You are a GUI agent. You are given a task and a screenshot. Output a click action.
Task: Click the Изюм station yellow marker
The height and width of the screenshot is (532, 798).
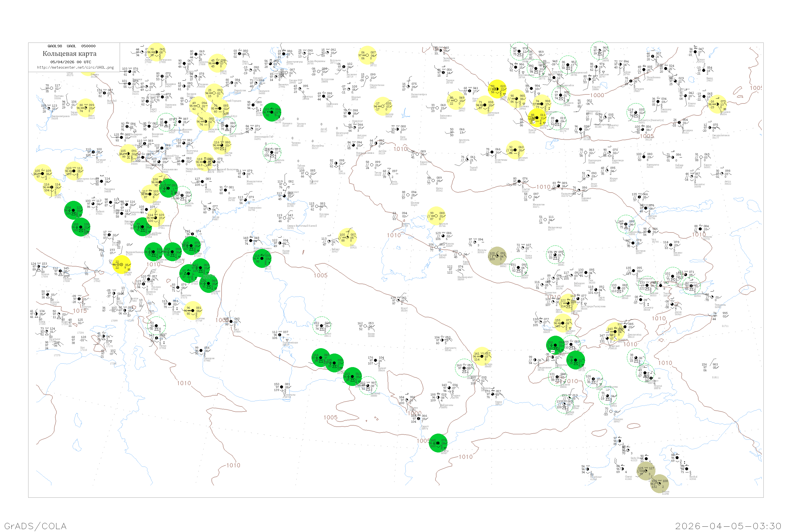pyautogui.click(x=85, y=108)
